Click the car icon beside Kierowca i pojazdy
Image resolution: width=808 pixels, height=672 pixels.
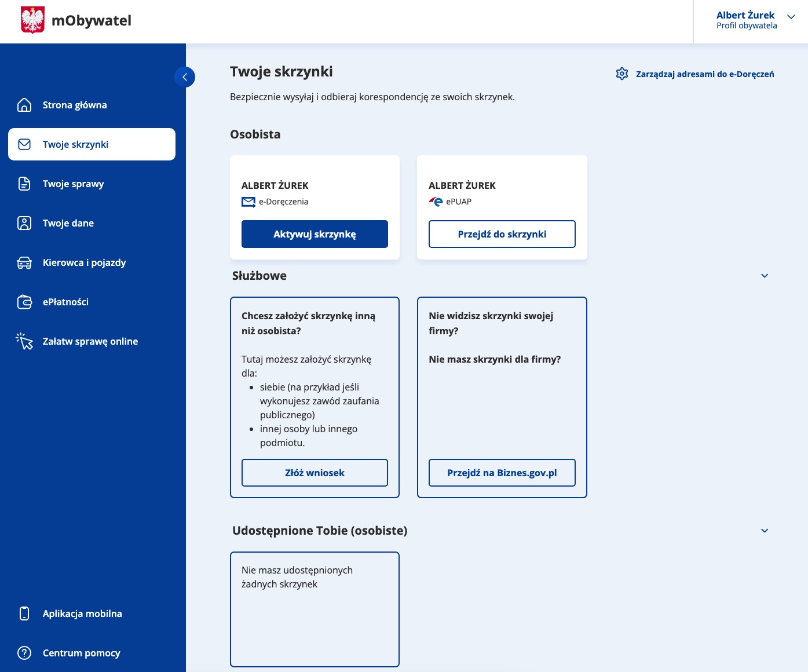click(24, 262)
